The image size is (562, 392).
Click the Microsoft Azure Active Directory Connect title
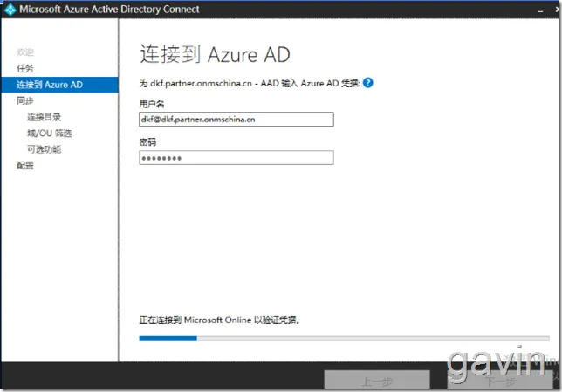pos(109,10)
